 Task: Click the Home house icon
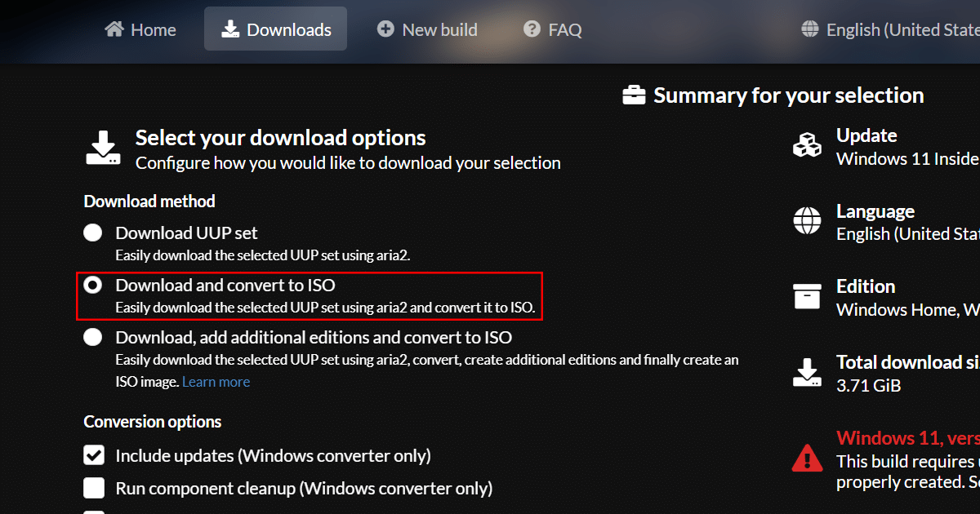[x=114, y=29]
